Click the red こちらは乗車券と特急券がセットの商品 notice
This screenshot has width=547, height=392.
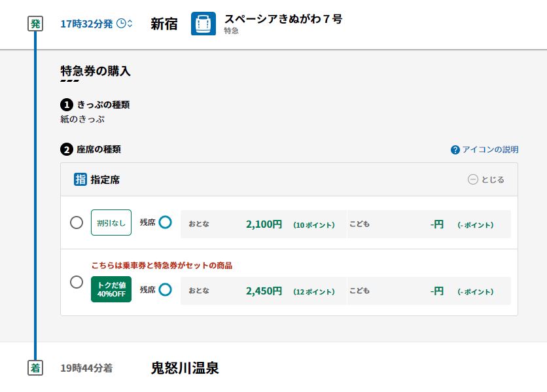coord(162,266)
